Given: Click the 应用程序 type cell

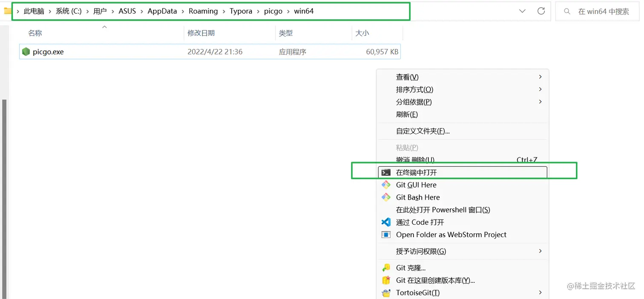Looking at the screenshot, I should pos(293,52).
